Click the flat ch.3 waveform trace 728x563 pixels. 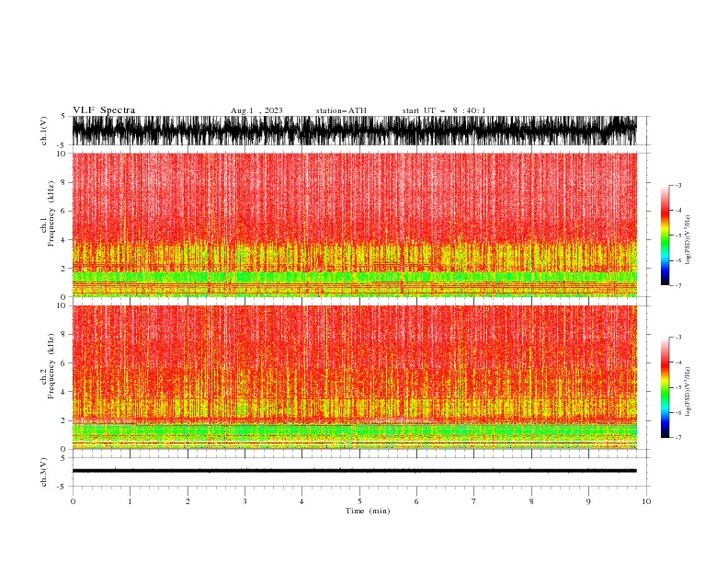354,471
